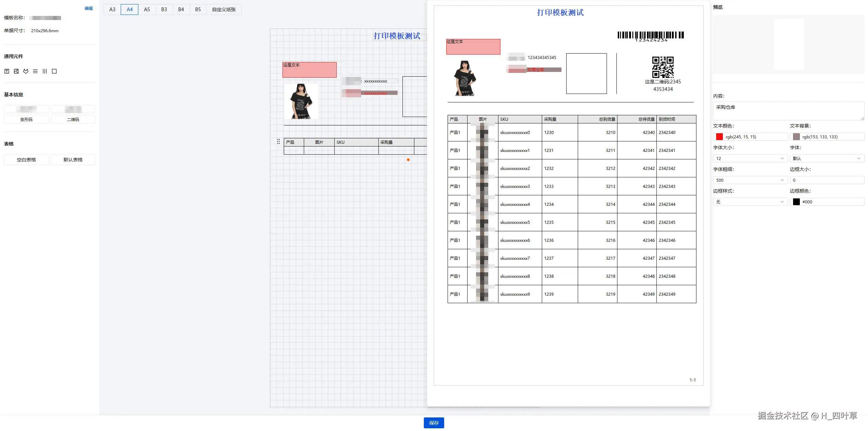Open the red text color swatch

(x=719, y=137)
